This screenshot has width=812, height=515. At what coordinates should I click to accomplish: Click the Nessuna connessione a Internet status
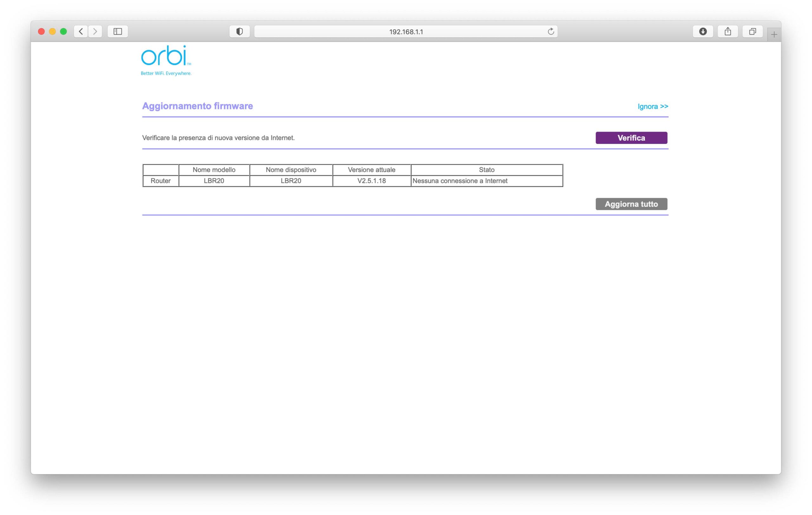(x=460, y=181)
